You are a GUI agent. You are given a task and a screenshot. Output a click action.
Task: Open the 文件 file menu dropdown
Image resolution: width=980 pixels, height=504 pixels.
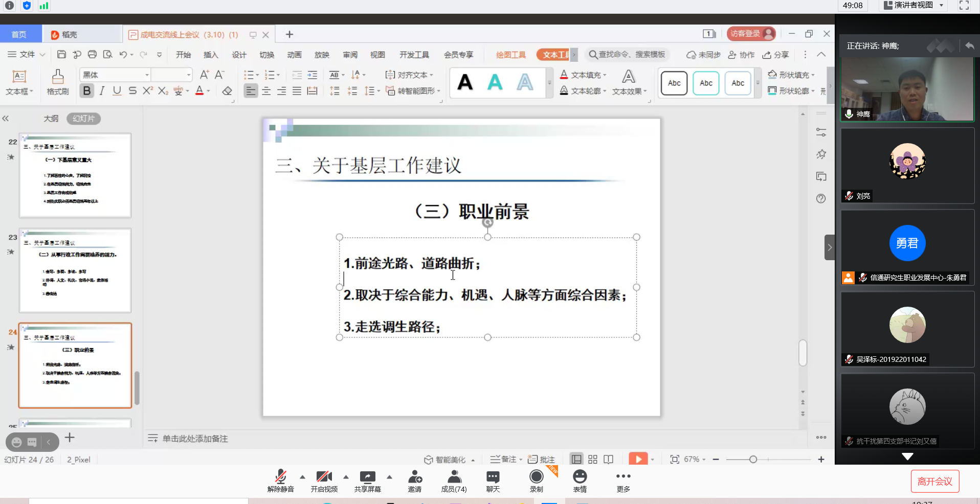tap(27, 54)
